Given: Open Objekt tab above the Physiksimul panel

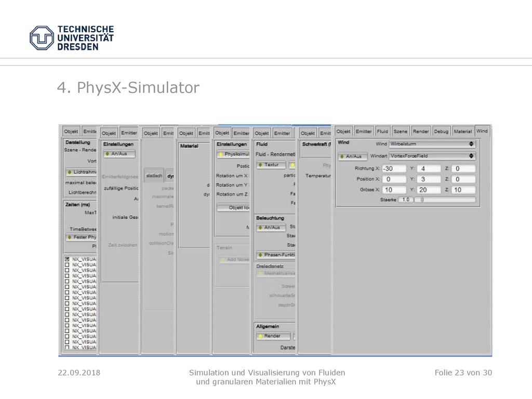Looking at the screenshot, I should (222, 133).
